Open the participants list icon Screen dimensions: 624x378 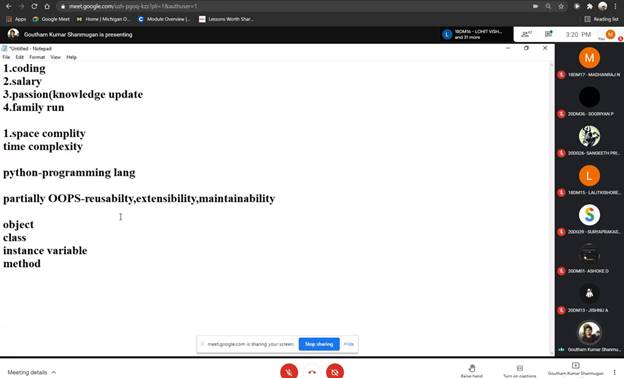(526, 34)
